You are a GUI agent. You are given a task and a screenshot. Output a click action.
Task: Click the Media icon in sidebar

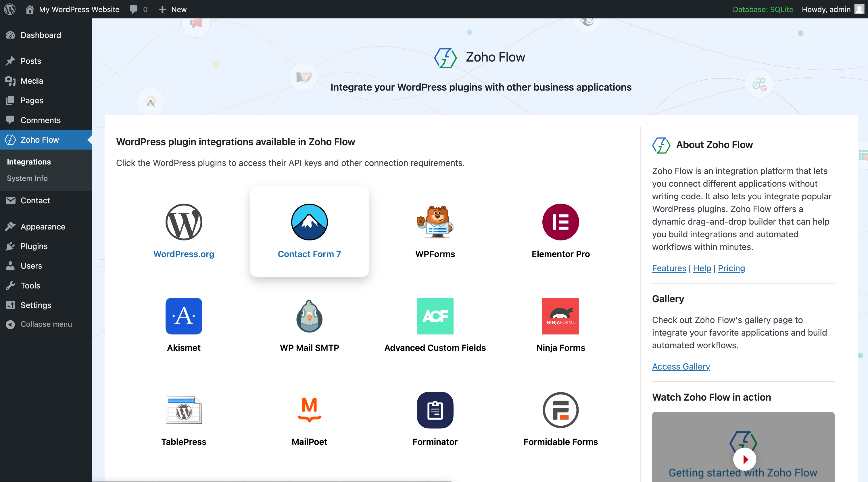(x=10, y=81)
